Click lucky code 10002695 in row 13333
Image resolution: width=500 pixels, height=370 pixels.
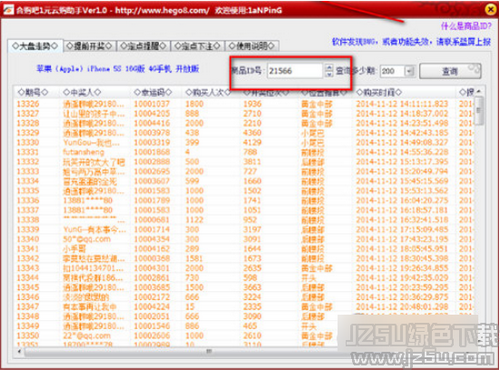(x=152, y=172)
